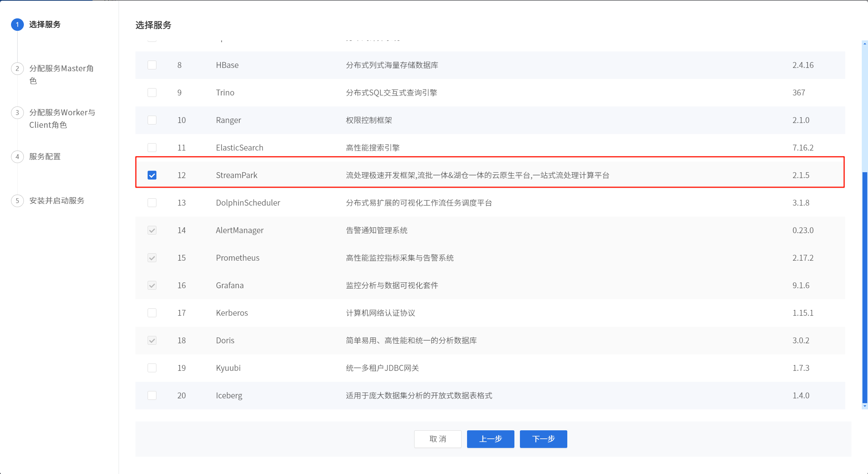
Task: Toggle the Trino checkbox
Action: 152,93
